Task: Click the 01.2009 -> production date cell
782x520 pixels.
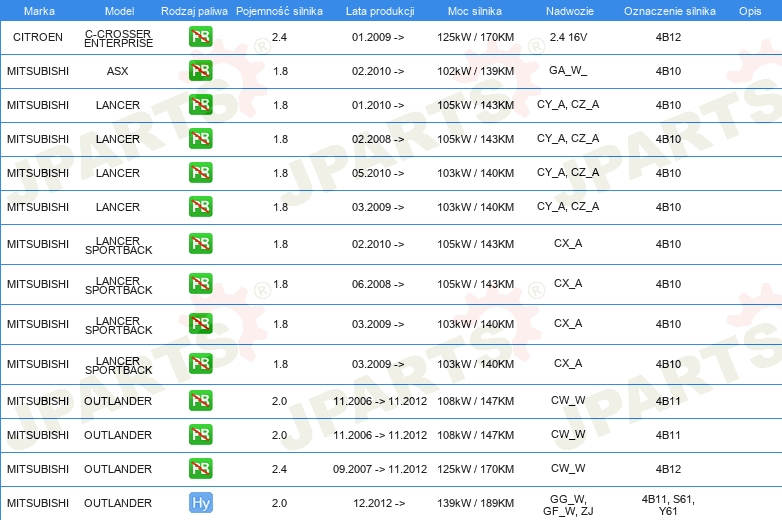Action: [378, 37]
